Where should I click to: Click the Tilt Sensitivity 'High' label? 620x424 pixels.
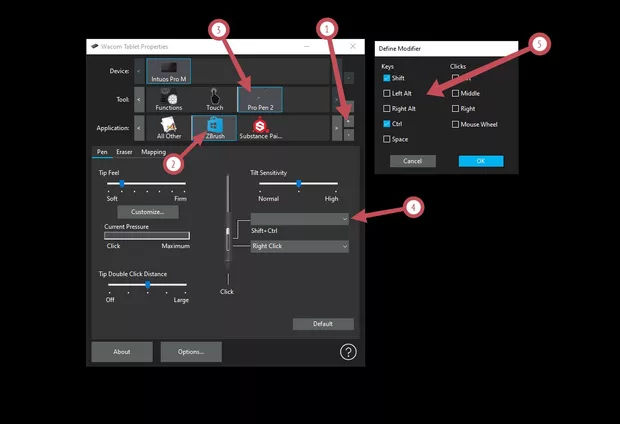coord(331,199)
